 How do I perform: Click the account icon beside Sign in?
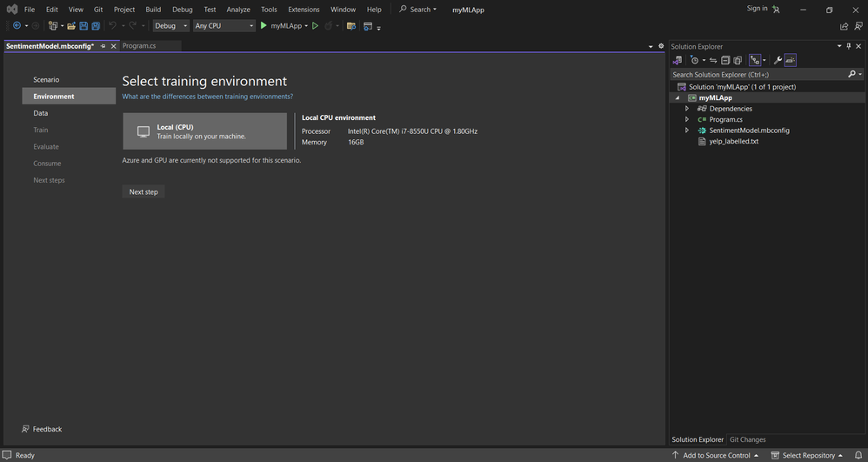click(x=776, y=10)
